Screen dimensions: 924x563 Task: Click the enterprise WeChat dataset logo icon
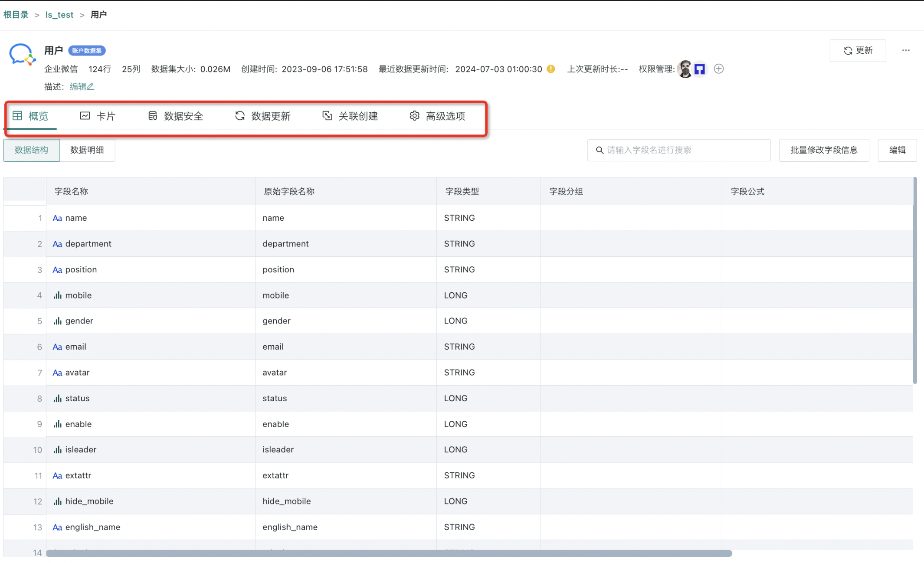(x=22, y=55)
